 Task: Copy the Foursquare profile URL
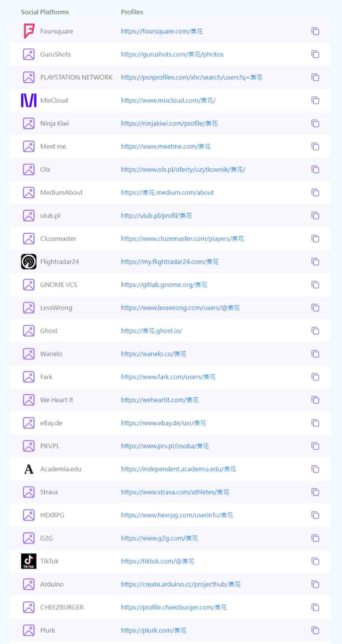coord(315,31)
